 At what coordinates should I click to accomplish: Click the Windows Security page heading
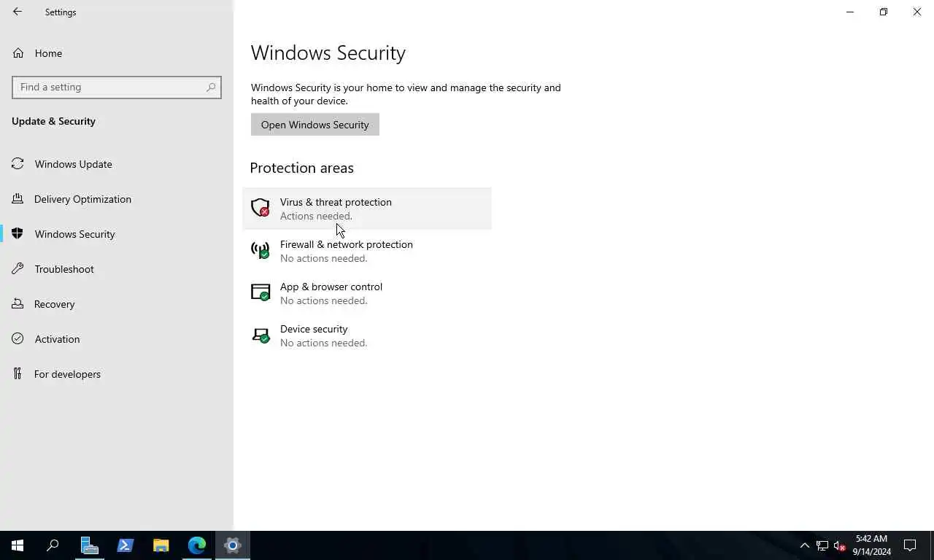[328, 53]
